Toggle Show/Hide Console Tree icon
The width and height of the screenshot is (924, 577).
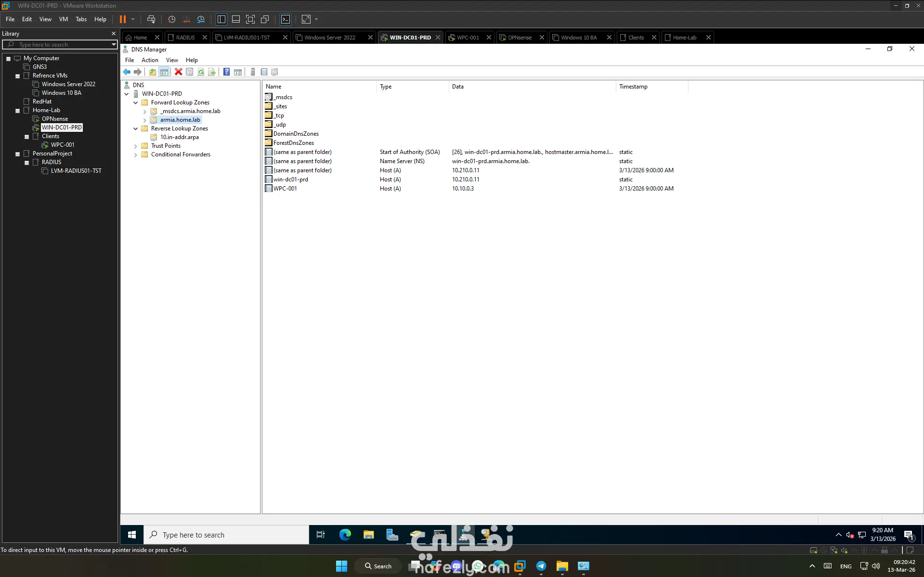(x=164, y=72)
